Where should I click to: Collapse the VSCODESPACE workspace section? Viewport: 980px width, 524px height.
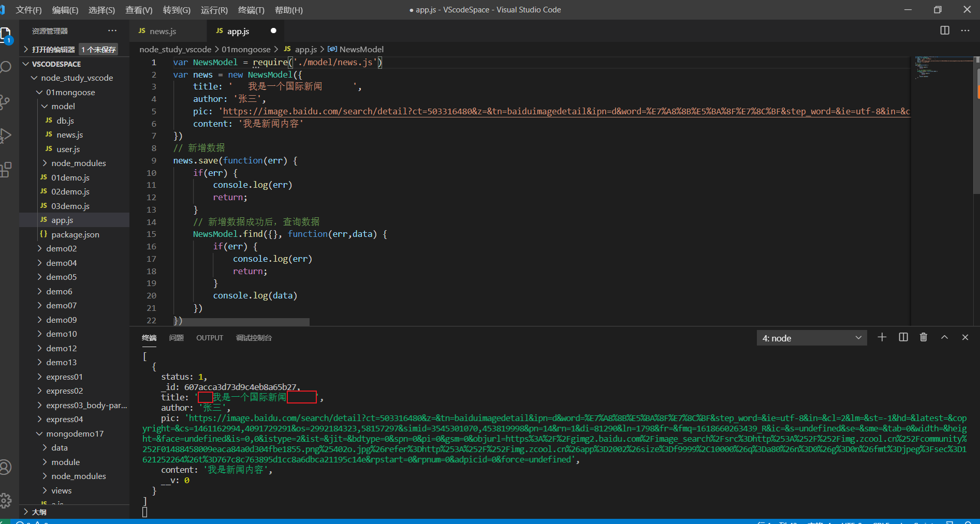coord(75,64)
